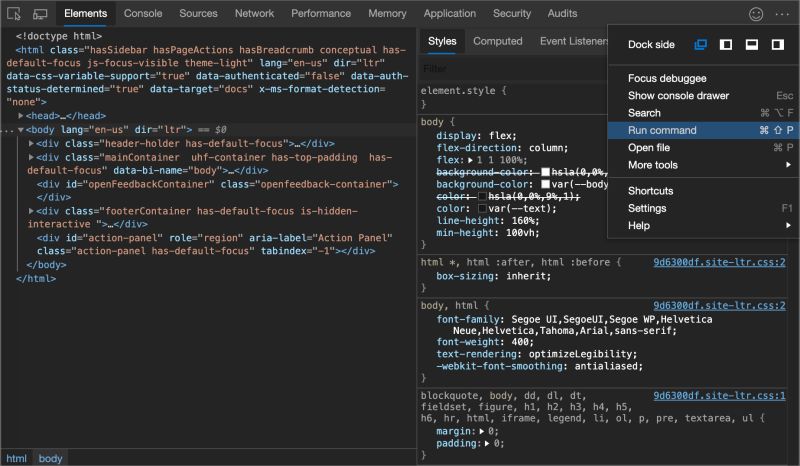Open the Security tab
Screen dimensions: 800x466
point(512,14)
